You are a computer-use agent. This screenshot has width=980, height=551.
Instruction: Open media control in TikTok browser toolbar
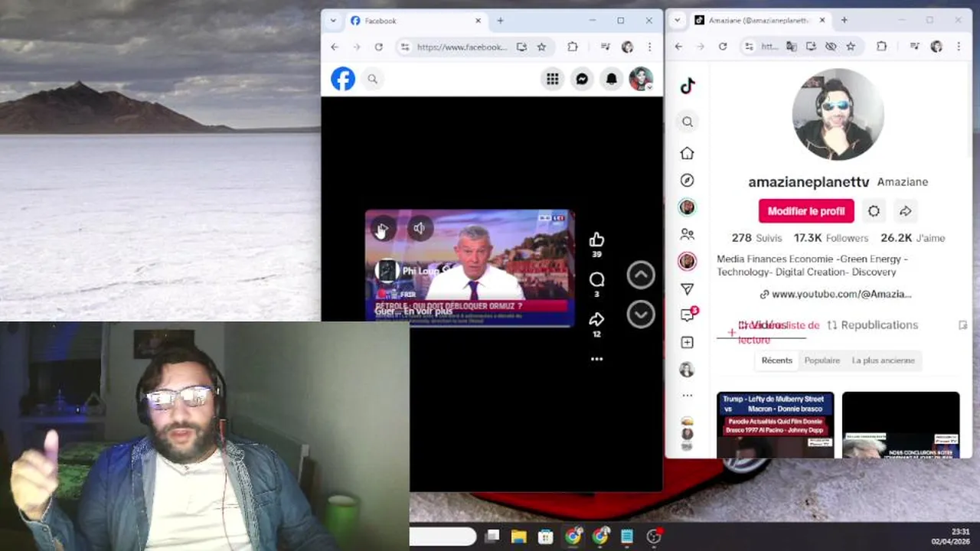pos(914,47)
